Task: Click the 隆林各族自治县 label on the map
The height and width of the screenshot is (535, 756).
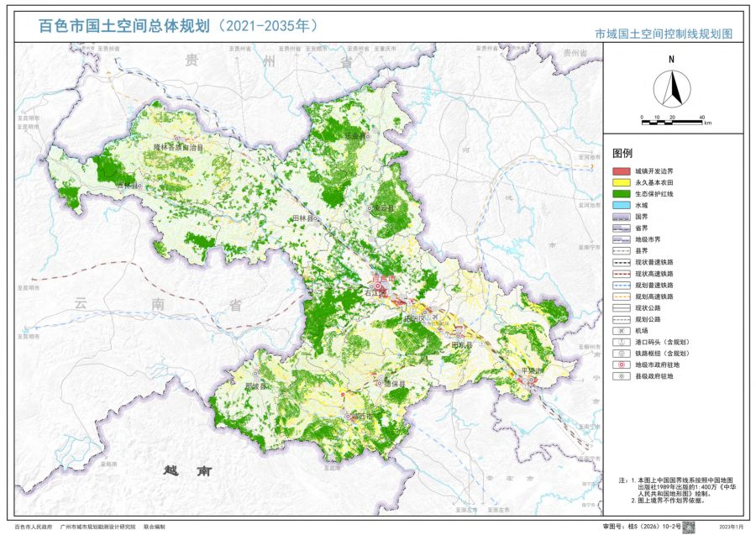Action: click(178, 148)
